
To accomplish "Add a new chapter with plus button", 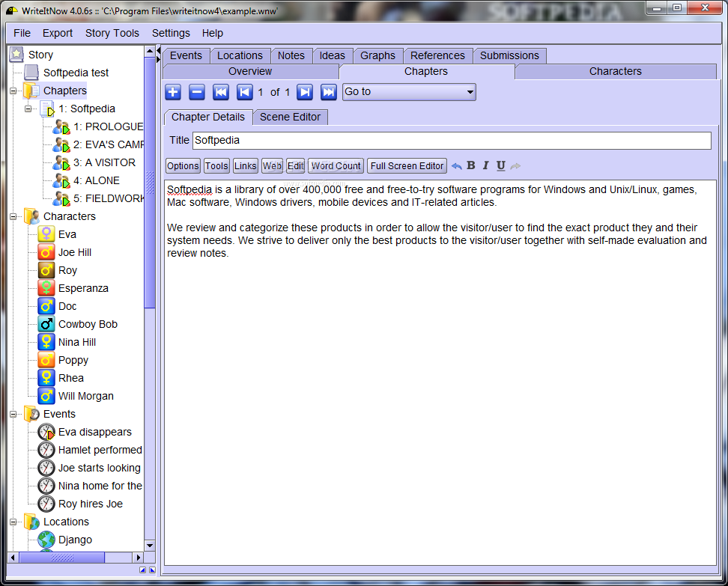I will coord(173,92).
